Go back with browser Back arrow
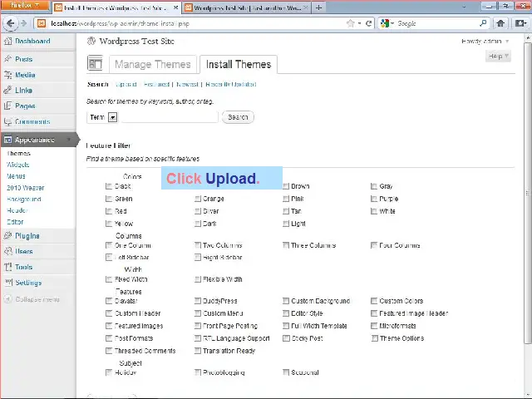 point(11,23)
